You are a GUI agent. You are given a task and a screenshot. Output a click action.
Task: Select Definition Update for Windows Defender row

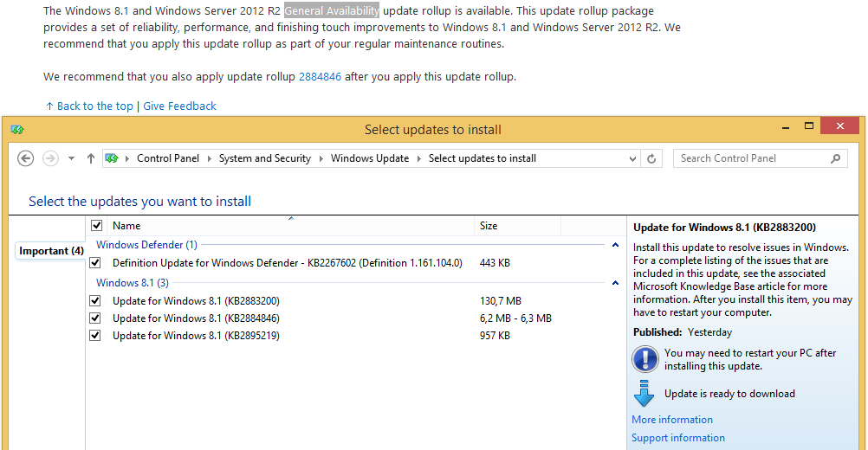coord(288,262)
